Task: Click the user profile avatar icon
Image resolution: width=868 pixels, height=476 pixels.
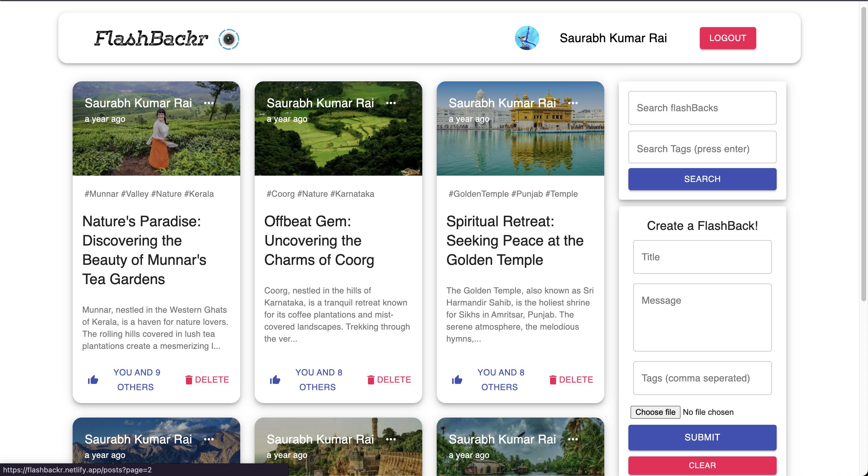Action: [x=527, y=38]
